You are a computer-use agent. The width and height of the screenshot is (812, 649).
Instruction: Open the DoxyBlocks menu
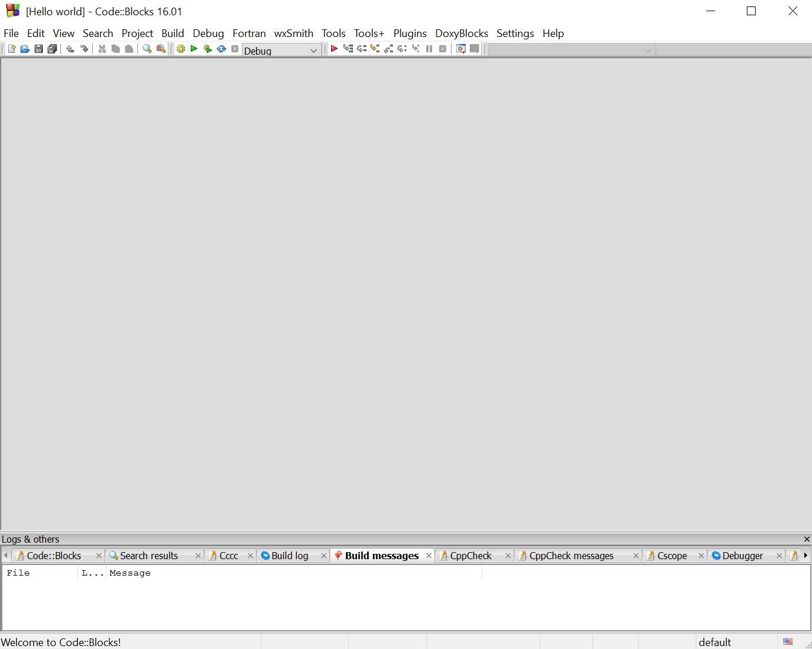coord(461,33)
